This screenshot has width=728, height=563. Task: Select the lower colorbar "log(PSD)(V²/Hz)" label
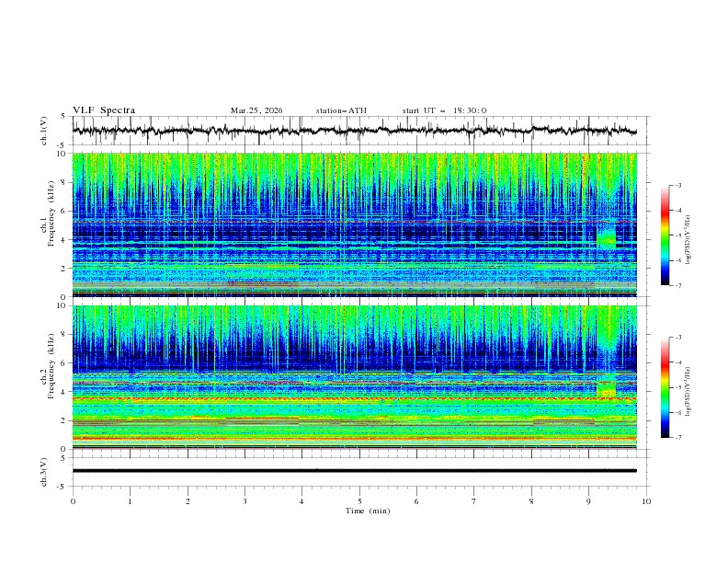coord(688,391)
